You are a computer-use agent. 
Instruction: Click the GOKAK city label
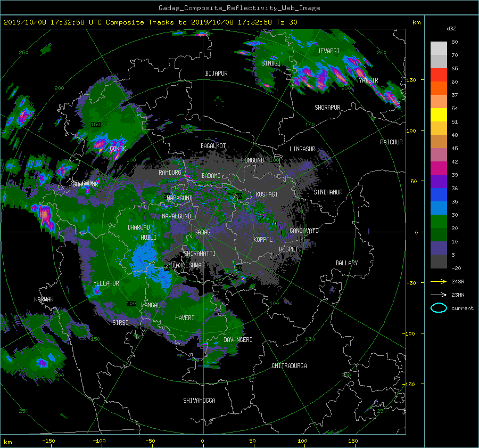tap(118, 149)
